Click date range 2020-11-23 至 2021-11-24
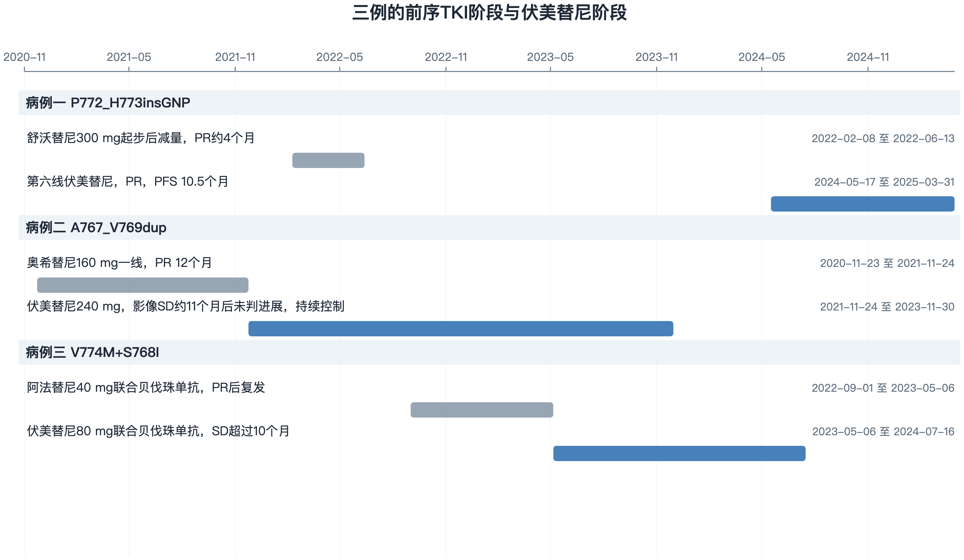The height and width of the screenshot is (560, 964). 887,263
